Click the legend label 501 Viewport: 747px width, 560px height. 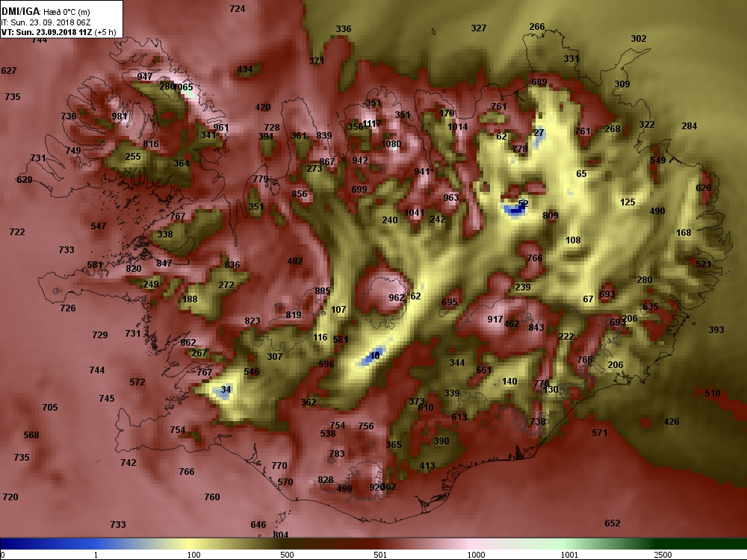click(x=380, y=555)
